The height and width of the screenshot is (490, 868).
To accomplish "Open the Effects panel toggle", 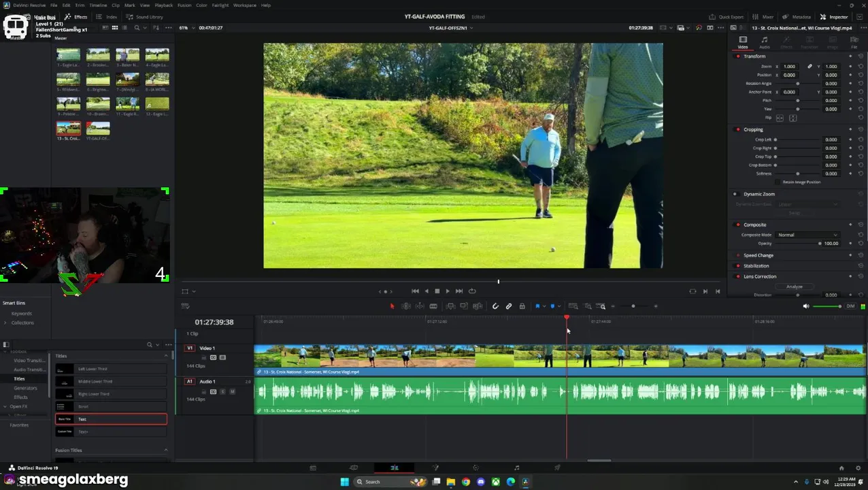I will pyautogui.click(x=76, y=17).
